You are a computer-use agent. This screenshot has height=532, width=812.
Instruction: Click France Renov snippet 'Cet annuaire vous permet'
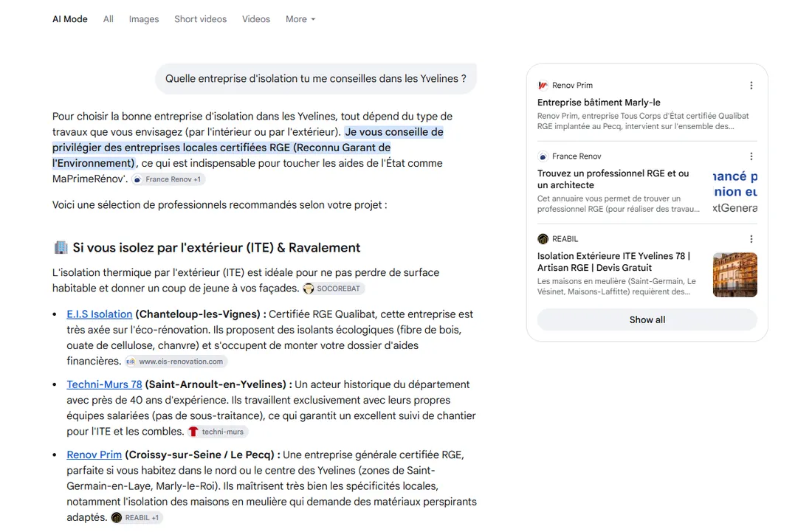(x=618, y=204)
